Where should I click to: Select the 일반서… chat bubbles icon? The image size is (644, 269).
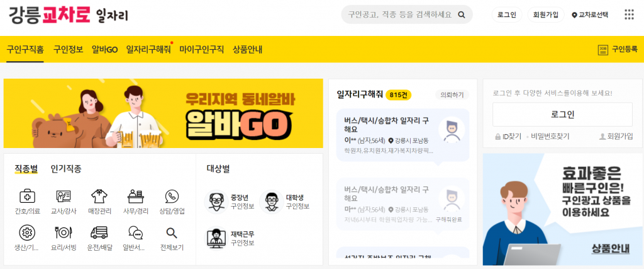tap(136, 233)
